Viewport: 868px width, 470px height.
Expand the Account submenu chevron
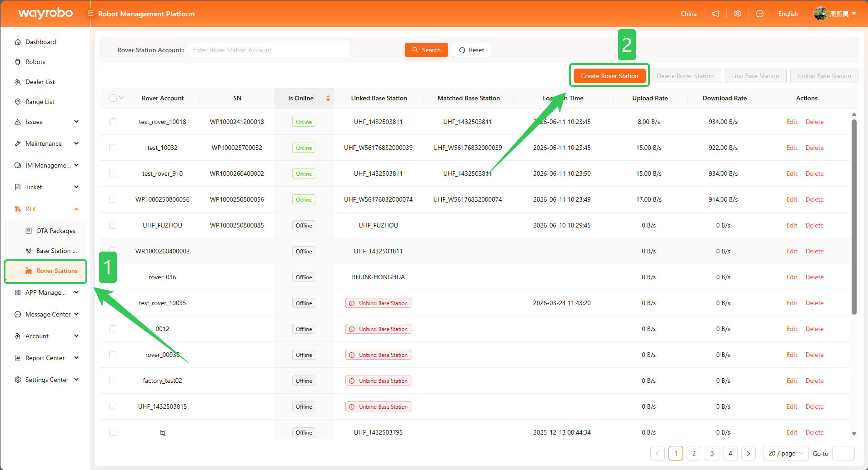point(76,336)
